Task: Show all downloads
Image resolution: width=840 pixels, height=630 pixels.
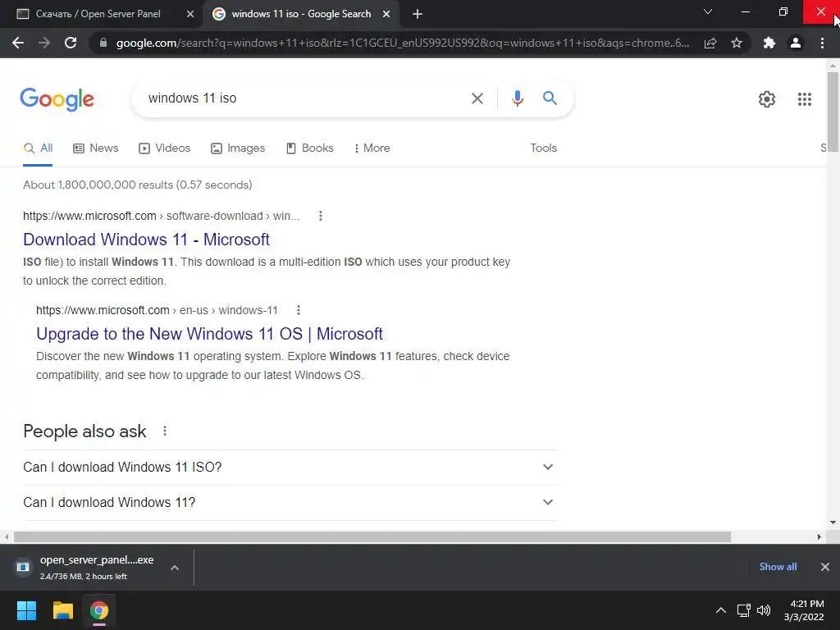Action: point(778,567)
